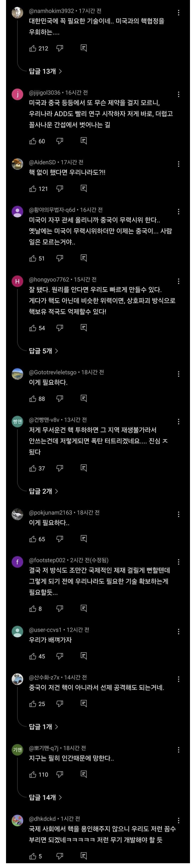This screenshot has width=196, height=868.
Task: Like the comment by @AidenSD
Action: pos(33,189)
